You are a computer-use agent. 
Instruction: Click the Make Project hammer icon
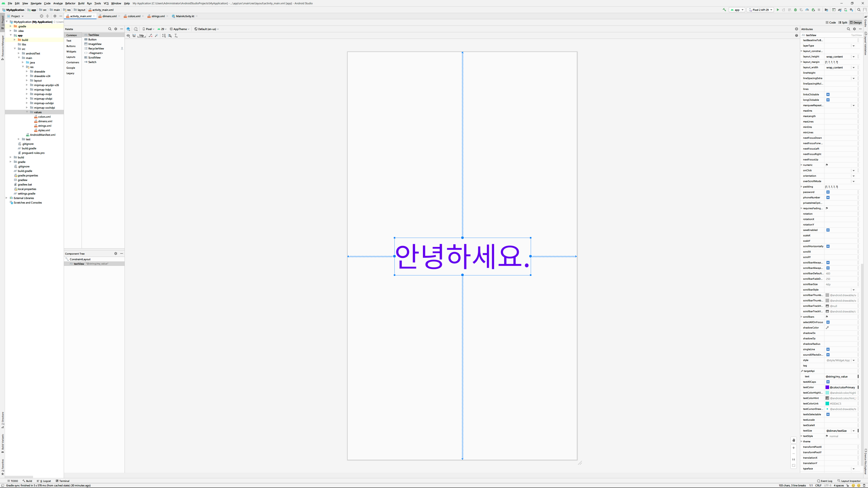click(x=724, y=10)
